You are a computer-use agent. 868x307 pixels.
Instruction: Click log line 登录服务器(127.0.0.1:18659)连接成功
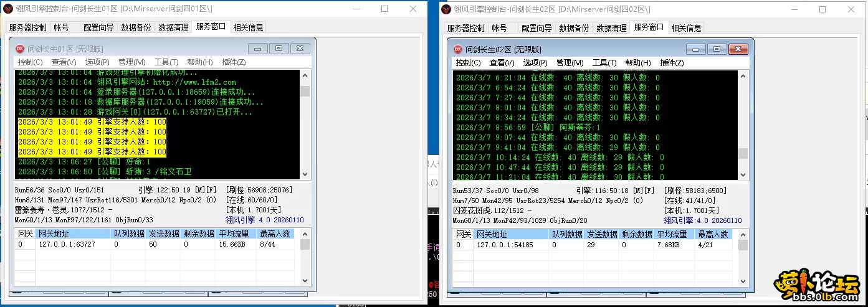136,92
